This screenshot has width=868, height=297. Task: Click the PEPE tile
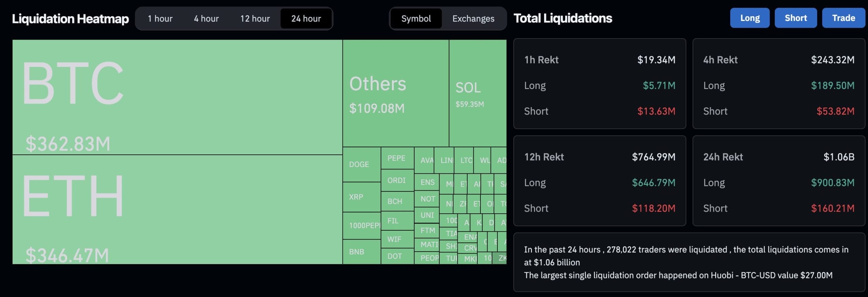point(397,158)
